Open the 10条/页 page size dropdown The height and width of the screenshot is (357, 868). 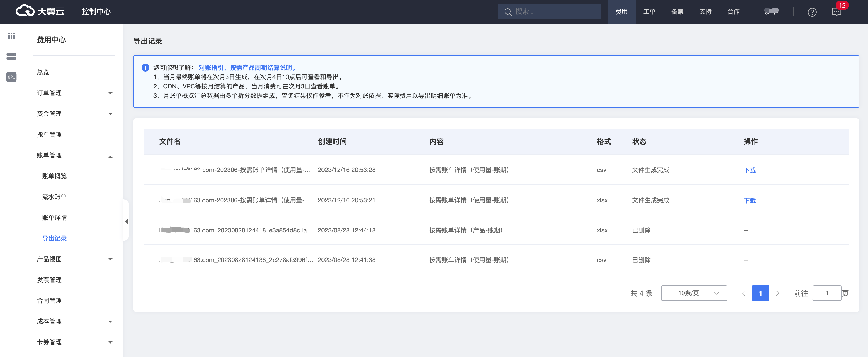click(694, 293)
